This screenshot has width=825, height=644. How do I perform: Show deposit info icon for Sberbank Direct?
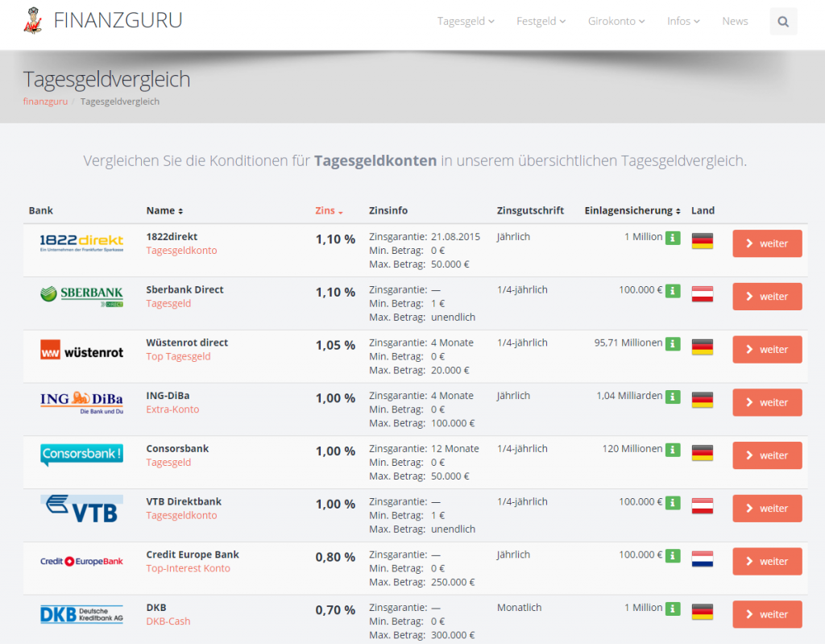pos(673,291)
